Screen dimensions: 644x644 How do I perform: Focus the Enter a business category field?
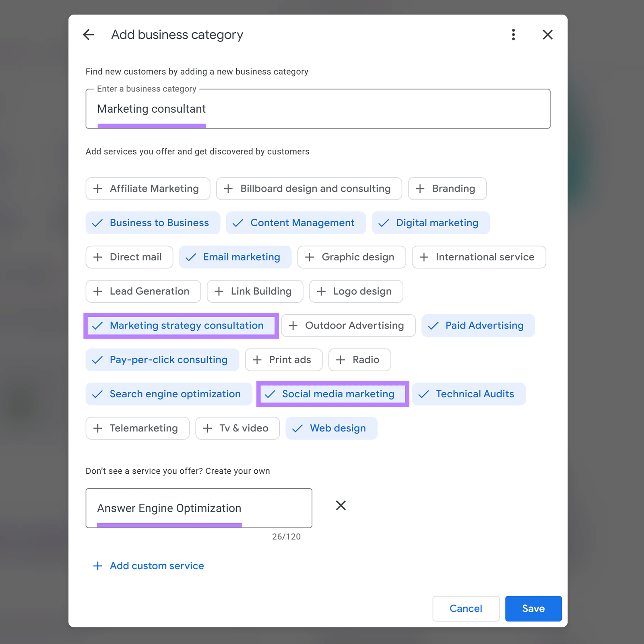[318, 109]
